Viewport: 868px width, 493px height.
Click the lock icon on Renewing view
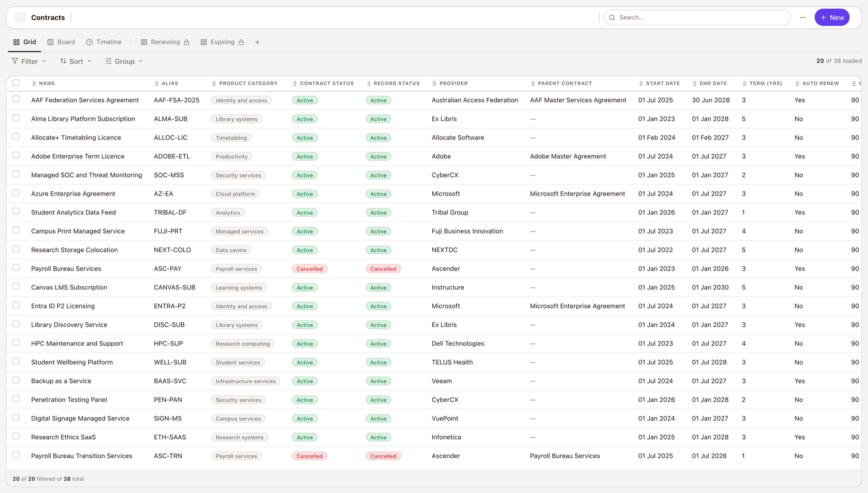(186, 42)
